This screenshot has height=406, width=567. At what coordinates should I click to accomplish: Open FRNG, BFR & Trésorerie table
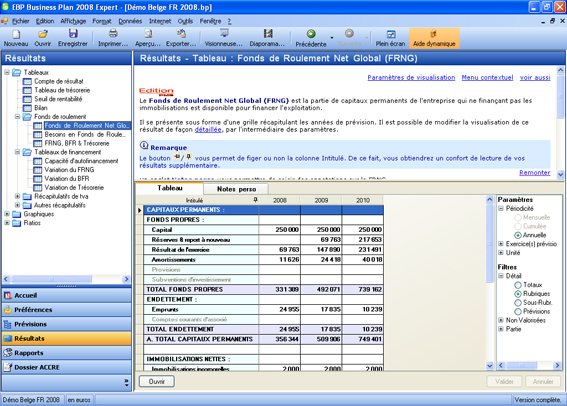click(x=77, y=143)
